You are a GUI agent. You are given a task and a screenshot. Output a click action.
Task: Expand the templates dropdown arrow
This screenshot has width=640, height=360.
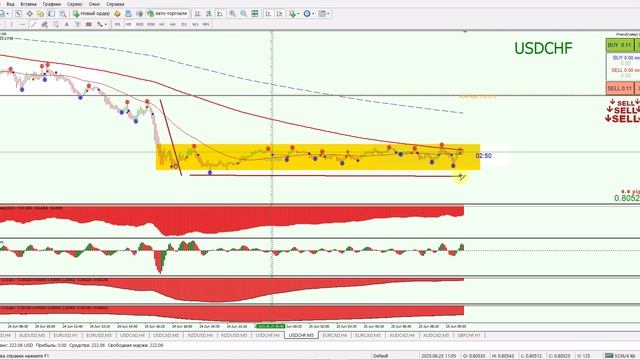(328, 13)
